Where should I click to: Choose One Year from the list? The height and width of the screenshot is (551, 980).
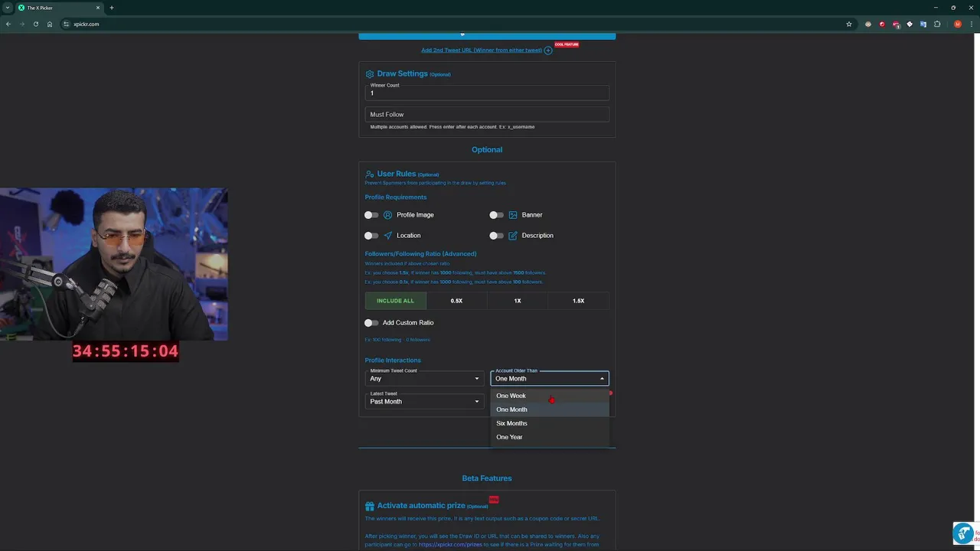click(x=550, y=437)
